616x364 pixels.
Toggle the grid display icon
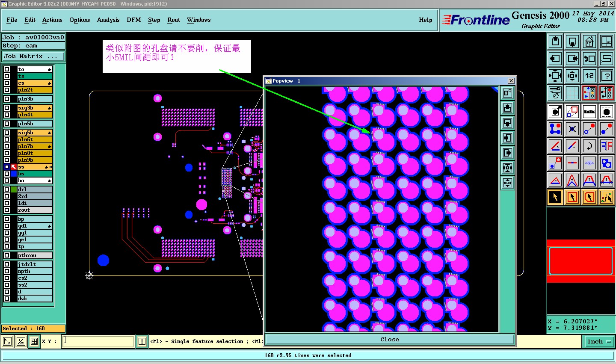(572, 93)
